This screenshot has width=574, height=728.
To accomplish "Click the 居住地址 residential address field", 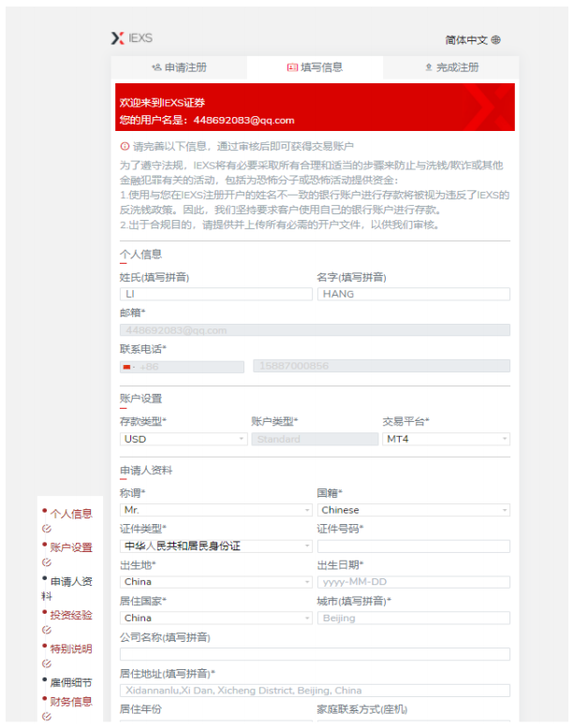I will point(315,691).
